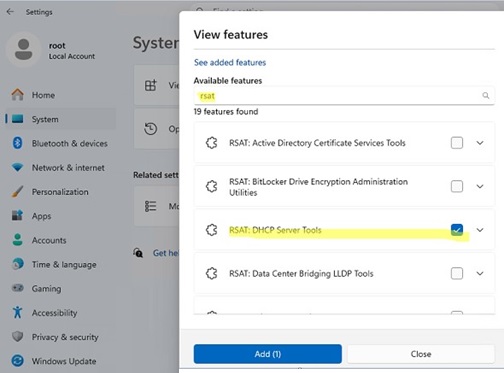Click the list icon under Related settings

(x=150, y=206)
